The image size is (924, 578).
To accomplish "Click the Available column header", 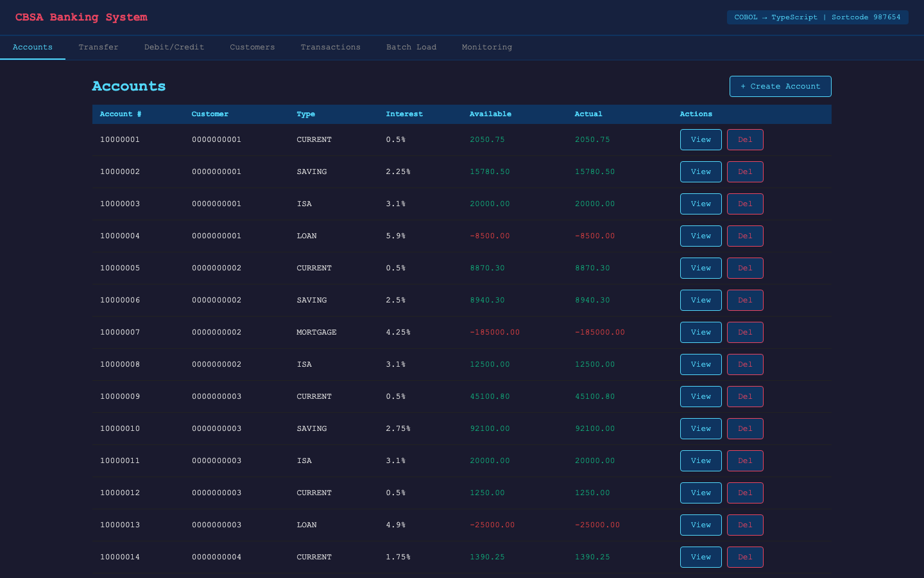I will (x=490, y=114).
